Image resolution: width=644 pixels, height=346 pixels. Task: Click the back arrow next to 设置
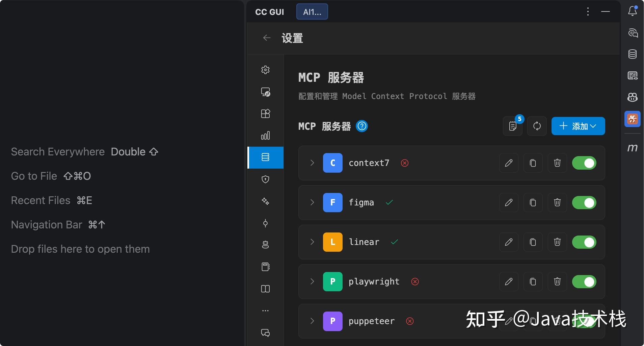[x=267, y=38]
